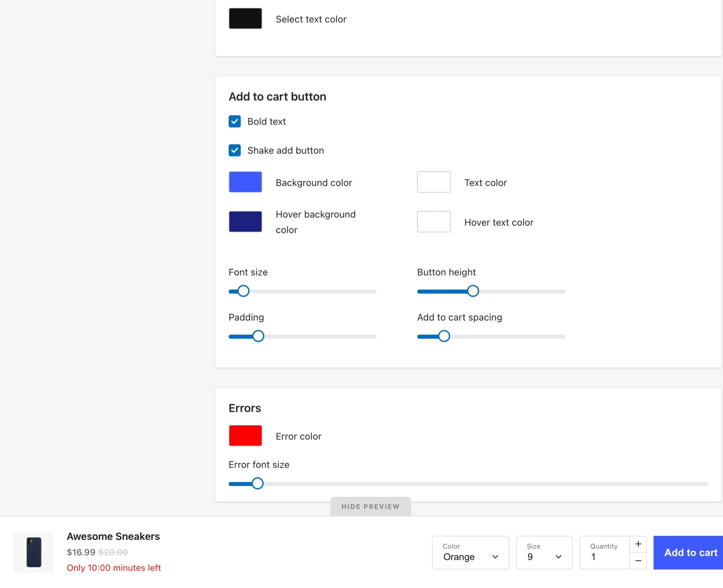Click the Button height slider handle
The height and width of the screenshot is (588, 723).
[473, 291]
